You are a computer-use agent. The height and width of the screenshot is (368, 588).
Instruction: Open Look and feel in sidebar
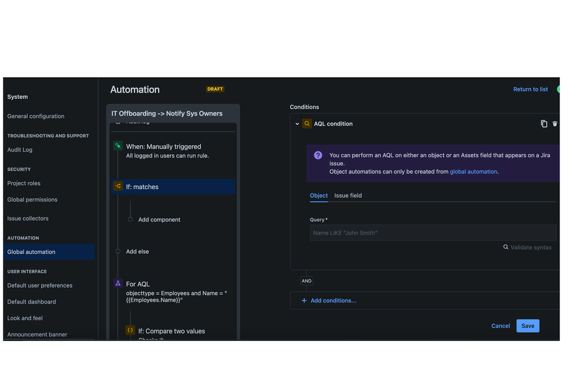[x=25, y=318]
